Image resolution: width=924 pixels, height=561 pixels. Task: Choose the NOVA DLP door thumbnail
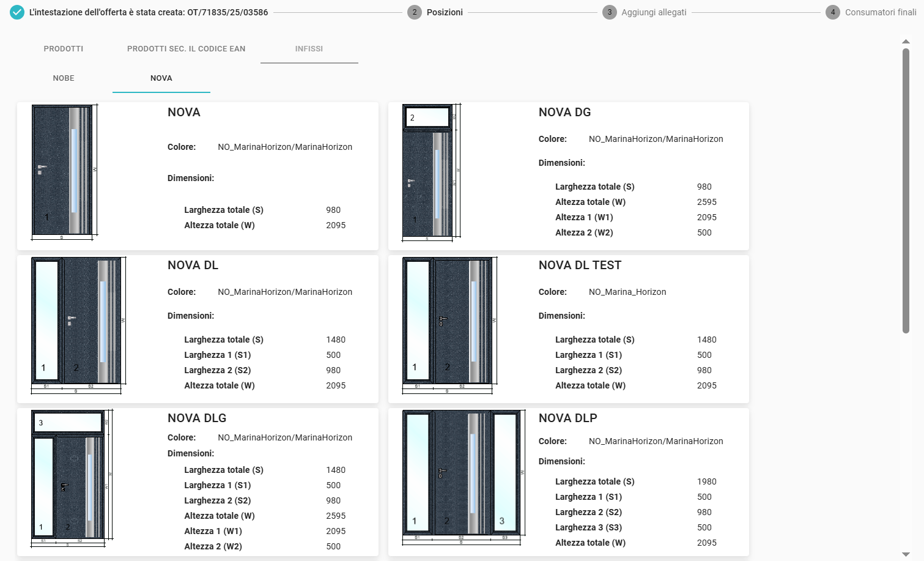click(x=463, y=476)
